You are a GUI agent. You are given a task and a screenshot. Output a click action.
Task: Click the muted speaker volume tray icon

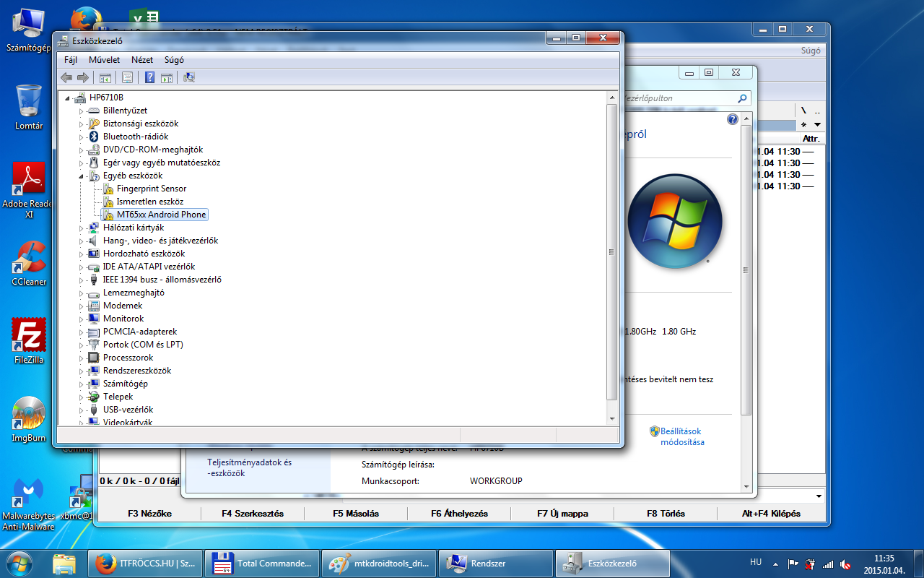(845, 564)
